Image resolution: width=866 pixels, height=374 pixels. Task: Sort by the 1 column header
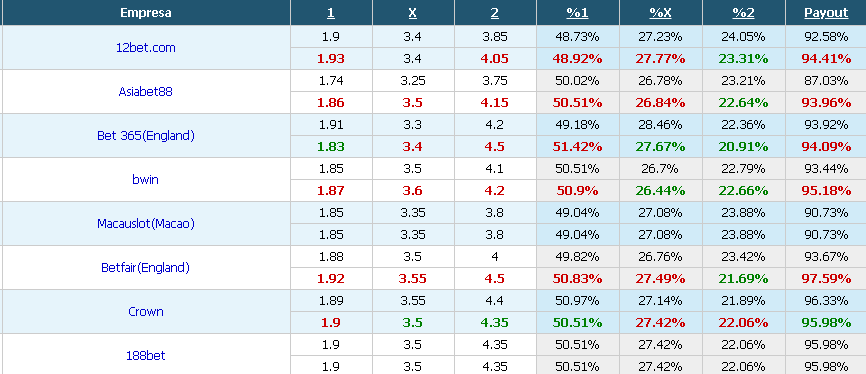330,13
